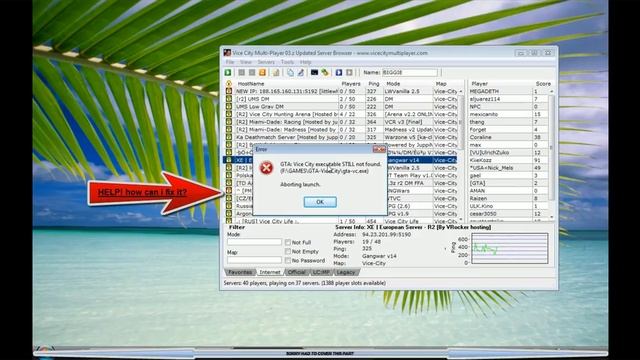The height and width of the screenshot is (360, 640).
Task: Click the gray toolbar icon left of orange icon
Action: [x=252, y=73]
